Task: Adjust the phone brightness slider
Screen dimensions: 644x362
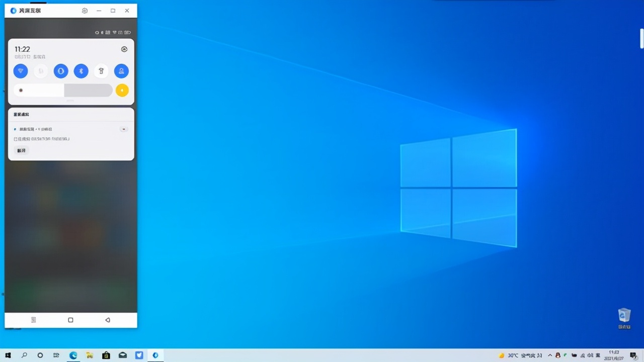Action: tap(63, 90)
